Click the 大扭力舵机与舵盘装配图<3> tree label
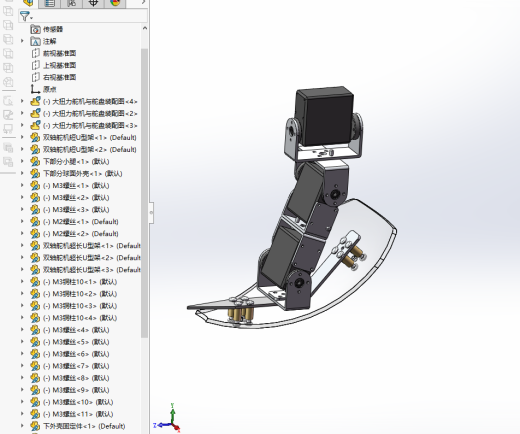This screenshot has width=520, height=434. tap(90, 126)
